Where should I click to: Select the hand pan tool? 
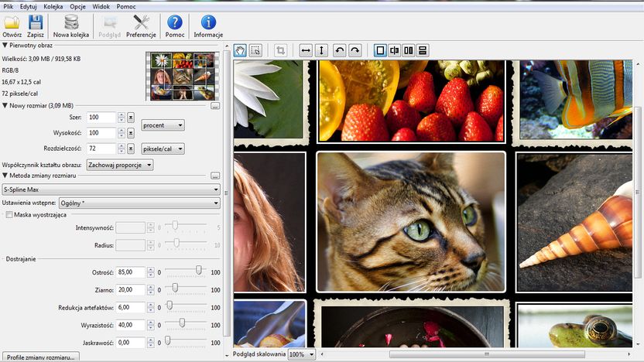(x=240, y=50)
